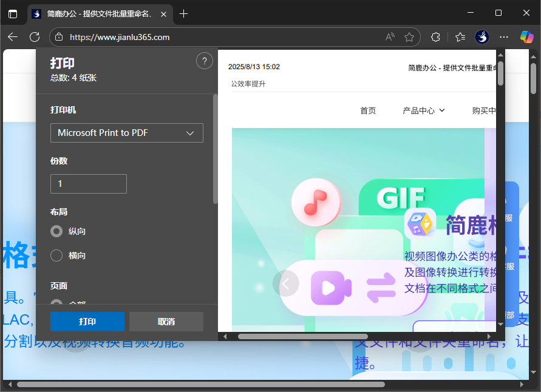The height and width of the screenshot is (392, 541).
Task: Open the print dialog help via question mark icon
Action: [x=204, y=61]
